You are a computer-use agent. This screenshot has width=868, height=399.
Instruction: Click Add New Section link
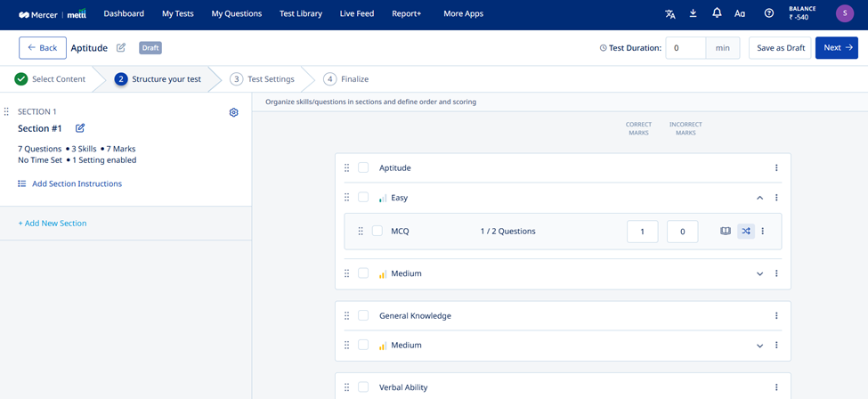click(x=53, y=224)
